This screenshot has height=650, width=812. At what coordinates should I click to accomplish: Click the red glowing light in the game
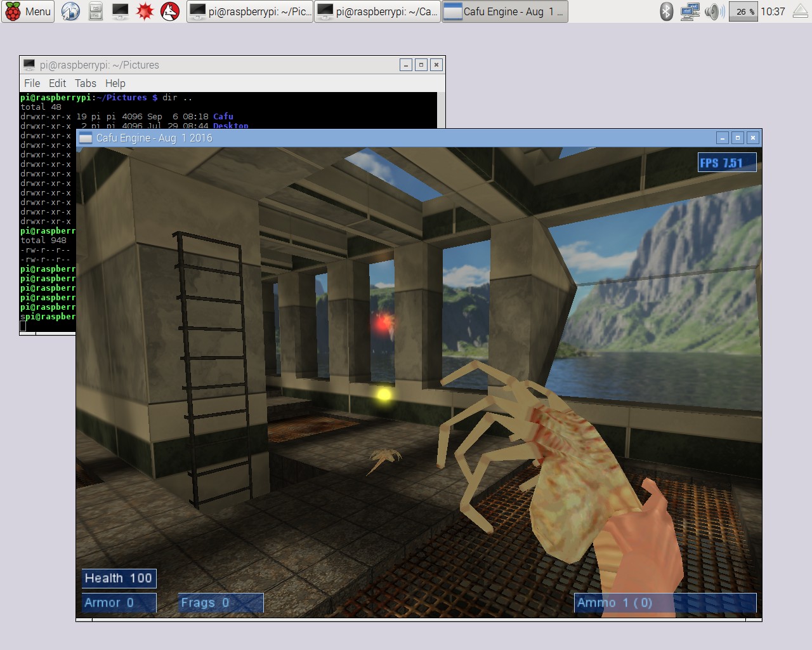tap(383, 322)
